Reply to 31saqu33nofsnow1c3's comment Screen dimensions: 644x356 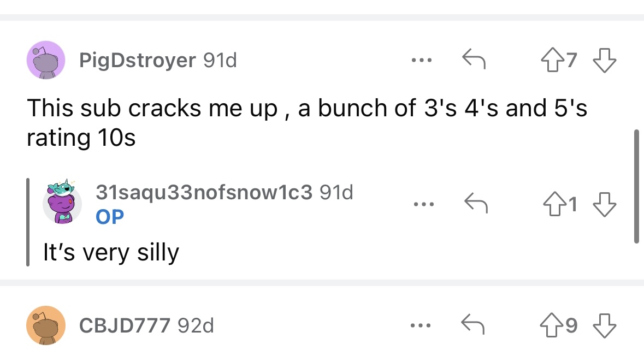(474, 205)
